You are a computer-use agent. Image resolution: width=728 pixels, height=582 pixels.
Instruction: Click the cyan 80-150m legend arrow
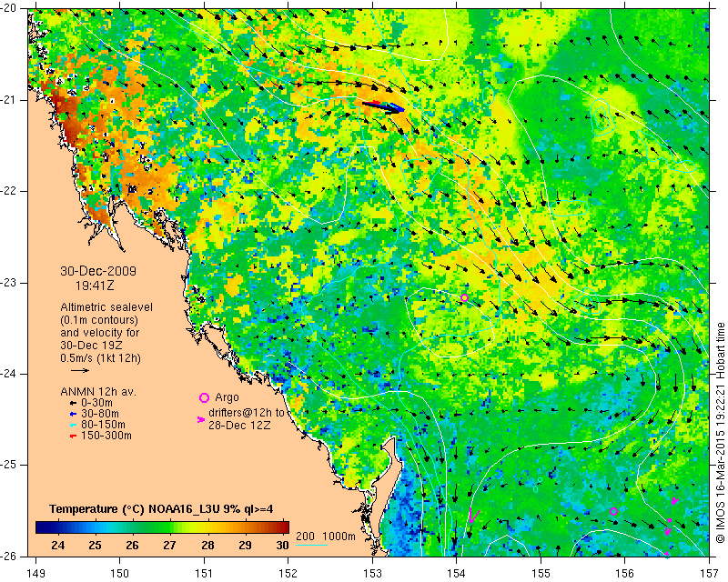coord(73,425)
